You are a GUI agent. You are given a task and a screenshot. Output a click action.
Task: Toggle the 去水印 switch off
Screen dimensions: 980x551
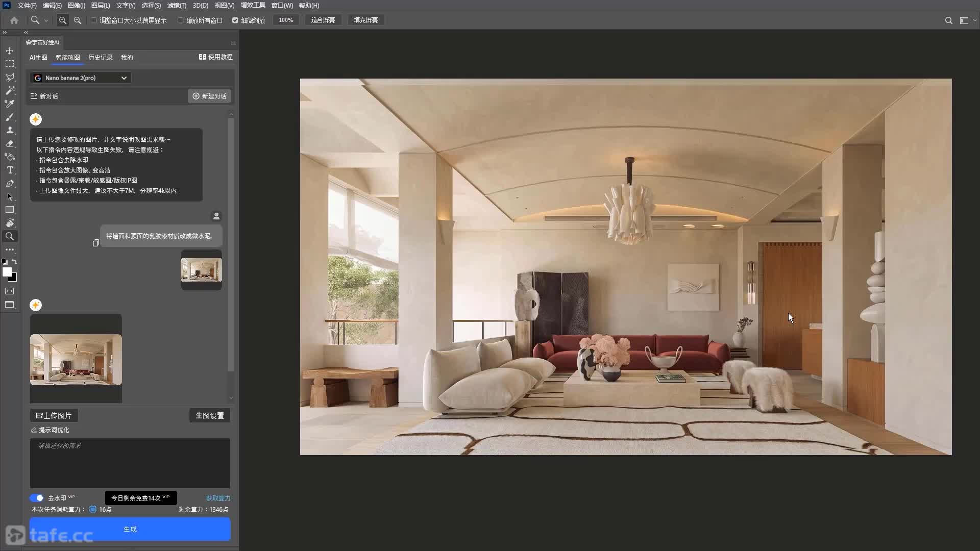[37, 498]
